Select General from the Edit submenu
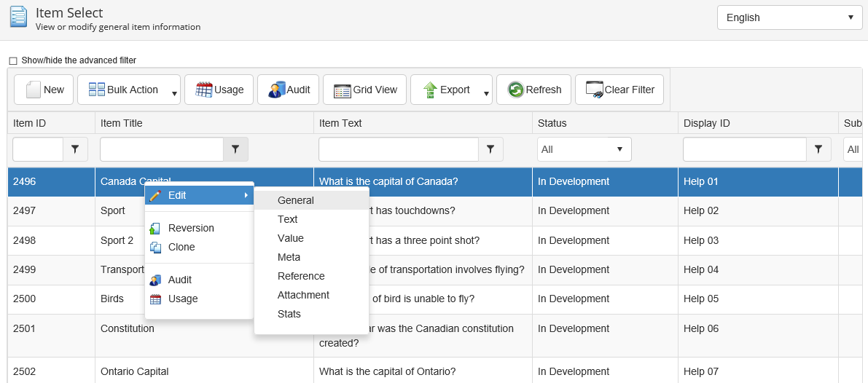This screenshot has height=383, width=868. tap(296, 200)
